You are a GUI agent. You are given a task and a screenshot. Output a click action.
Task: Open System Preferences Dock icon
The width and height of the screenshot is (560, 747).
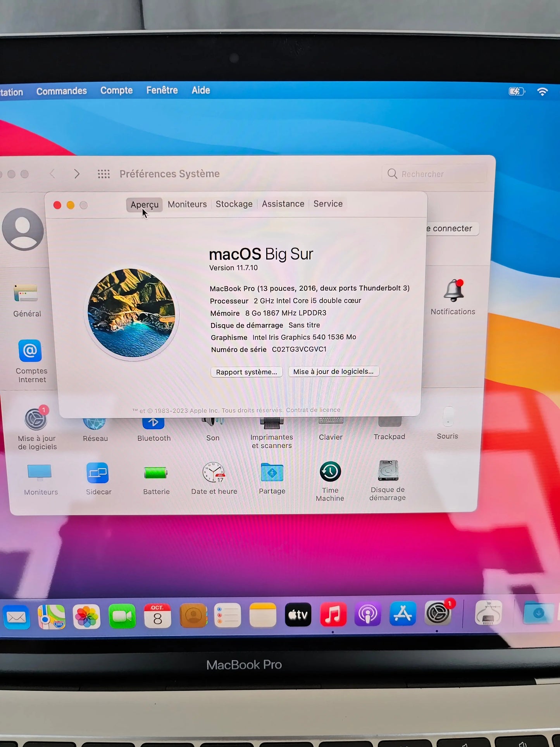coord(438,613)
